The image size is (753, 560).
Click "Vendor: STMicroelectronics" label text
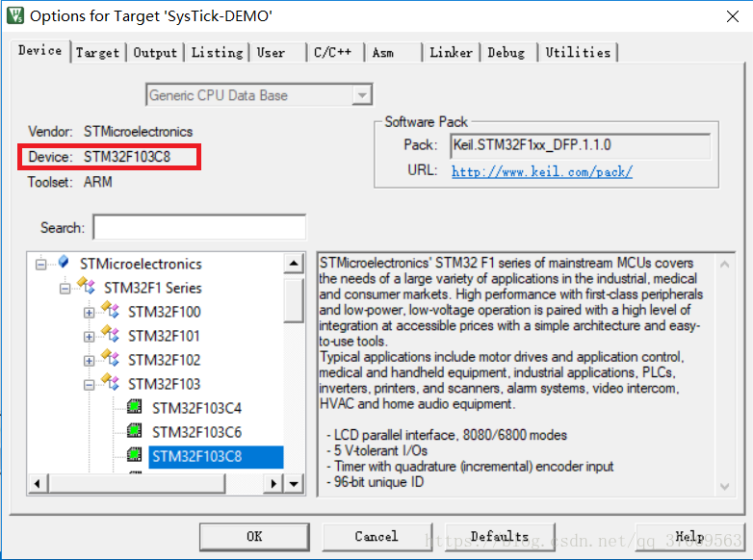(x=110, y=132)
